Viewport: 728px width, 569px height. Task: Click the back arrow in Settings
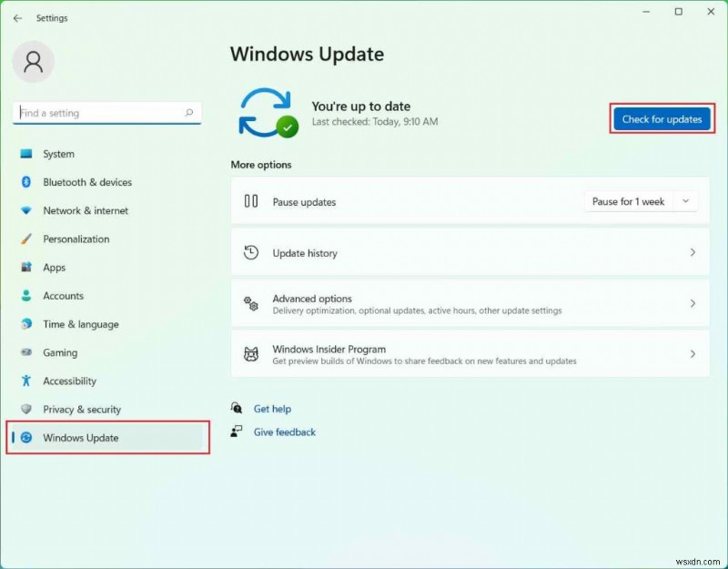17,17
